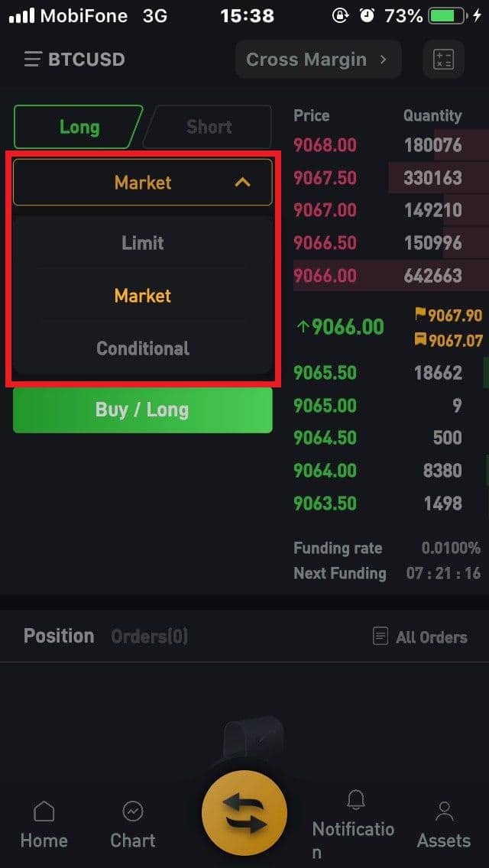Open the Notification bell icon
The image size is (489, 868).
click(x=355, y=800)
